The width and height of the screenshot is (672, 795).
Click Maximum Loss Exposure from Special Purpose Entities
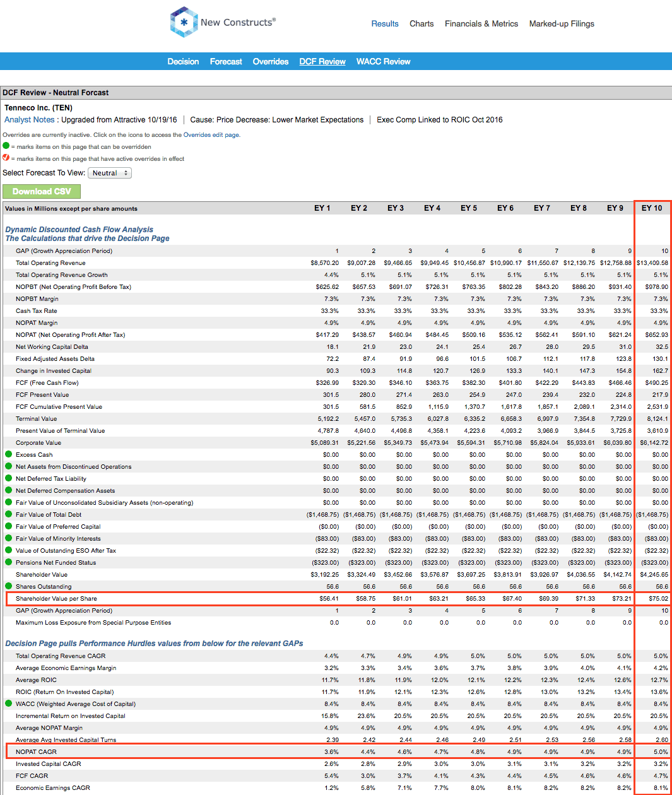click(93, 623)
